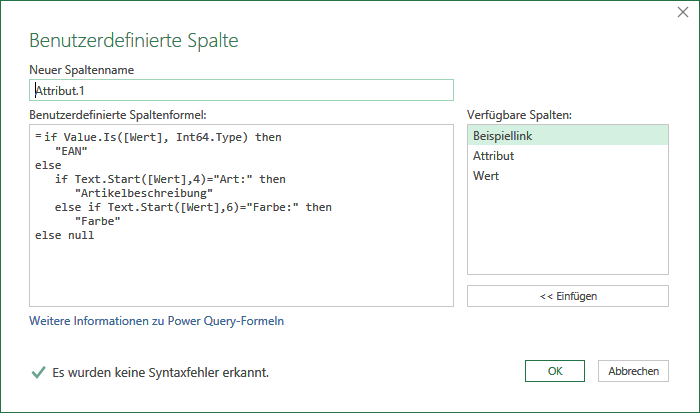This screenshot has width=700, height=413.
Task: Place cursor in the Value.Is formula line
Action: [x=162, y=137]
